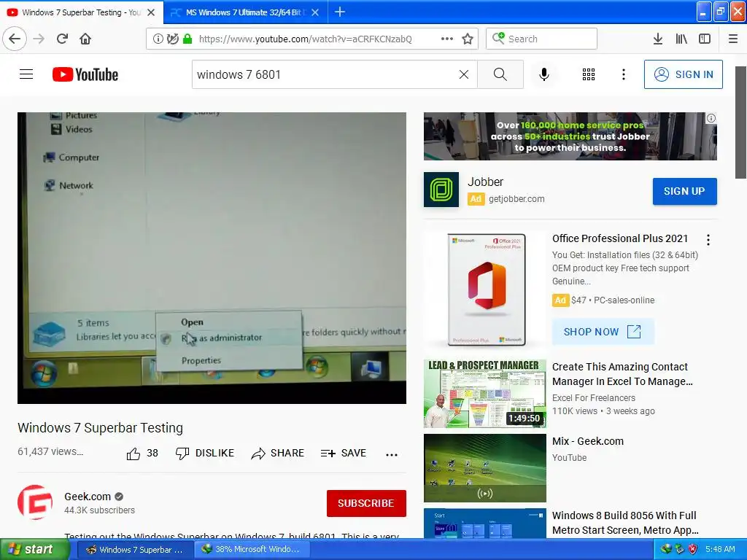
Task: Open the Firefox hamburger application menu
Action: pos(733,39)
